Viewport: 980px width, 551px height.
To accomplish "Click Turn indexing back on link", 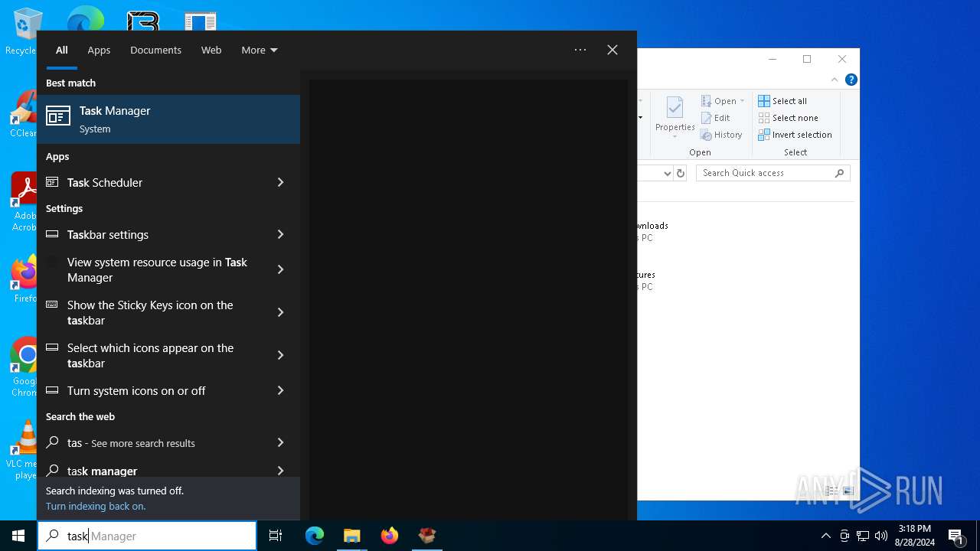I will (96, 506).
